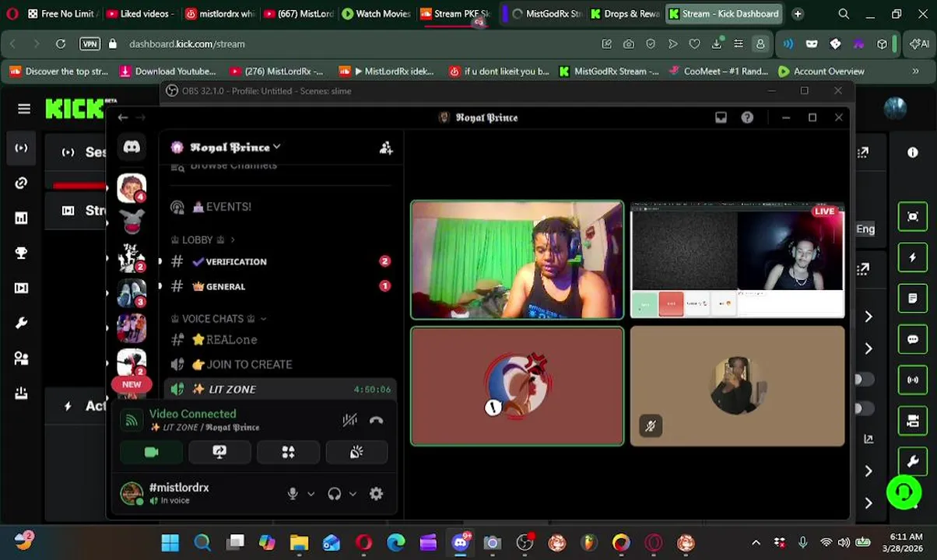937x560 pixels.
Task: Open the GENERAL text channel
Action: coord(279,287)
